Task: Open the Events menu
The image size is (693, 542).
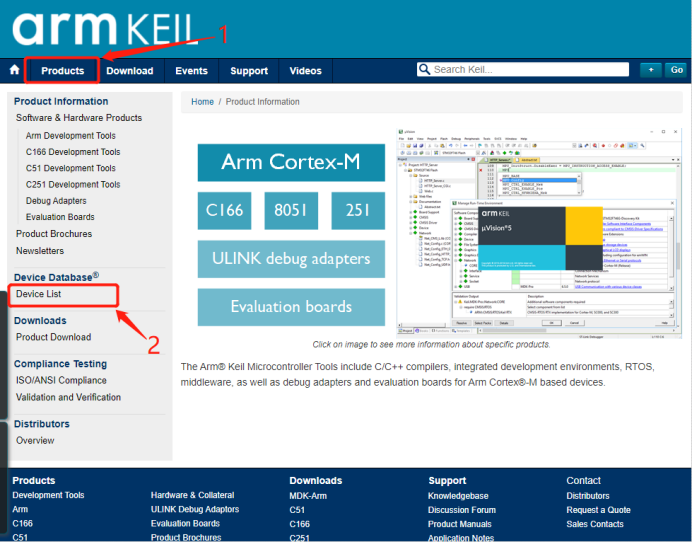Action: click(191, 71)
